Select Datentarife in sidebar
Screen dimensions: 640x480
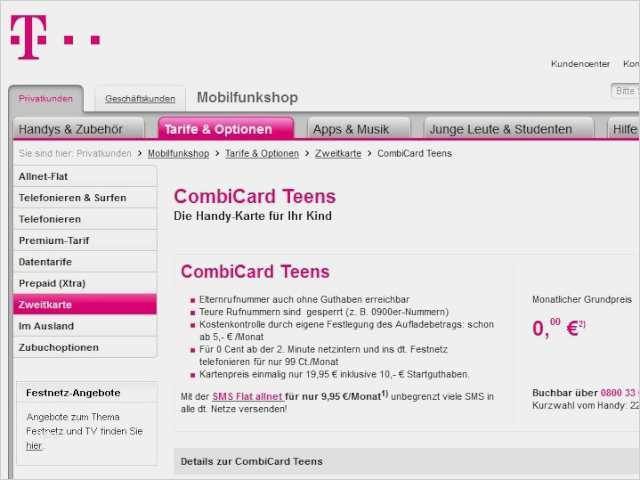85,262
